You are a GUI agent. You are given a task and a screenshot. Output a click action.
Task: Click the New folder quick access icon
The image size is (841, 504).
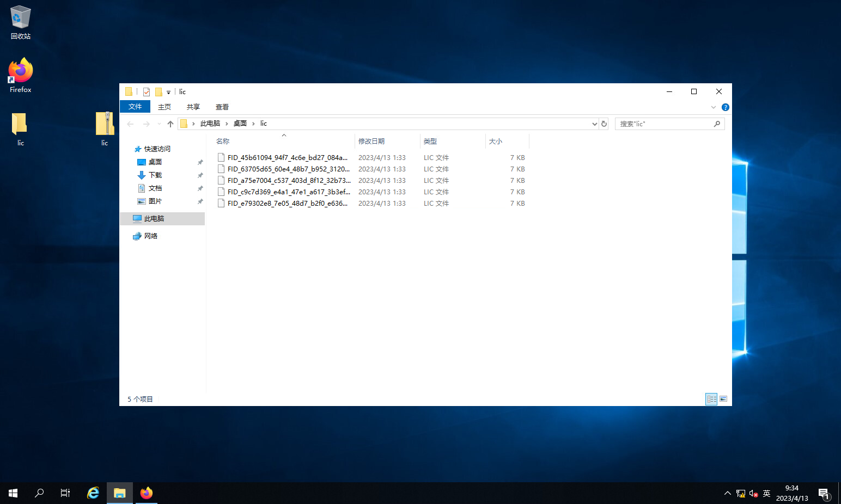(159, 92)
